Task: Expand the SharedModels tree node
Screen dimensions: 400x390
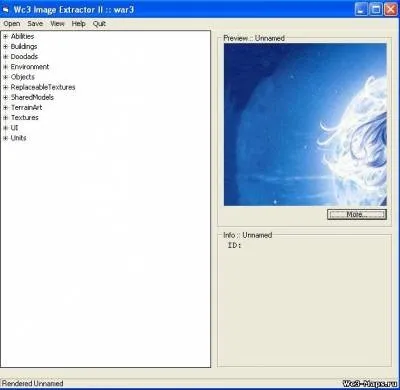Action: [x=5, y=97]
